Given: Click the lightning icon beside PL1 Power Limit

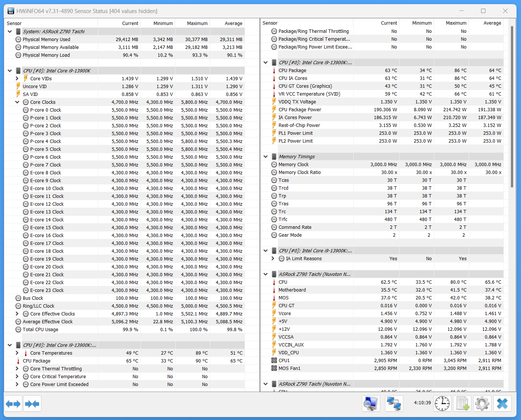Looking at the screenshot, I should (x=274, y=133).
